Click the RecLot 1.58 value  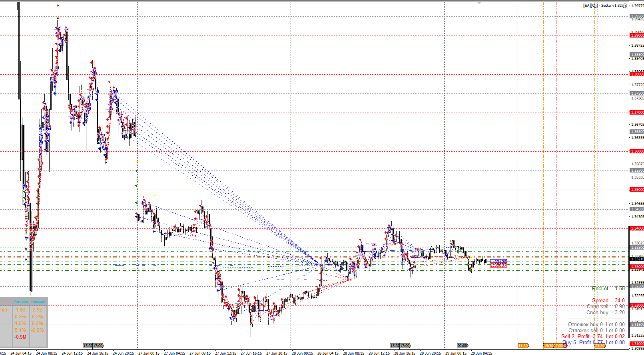tap(608, 288)
